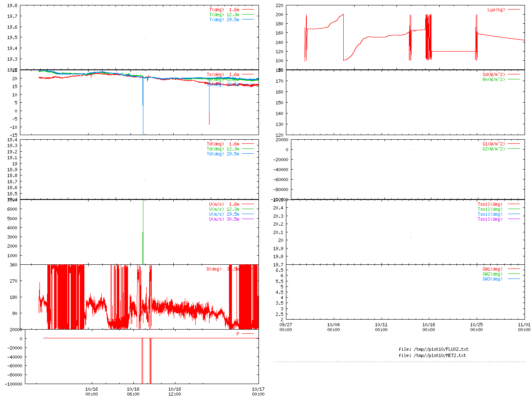Click the green wind speed spike in U plot
The width and height of the screenshot is (532, 399).
click(143, 233)
